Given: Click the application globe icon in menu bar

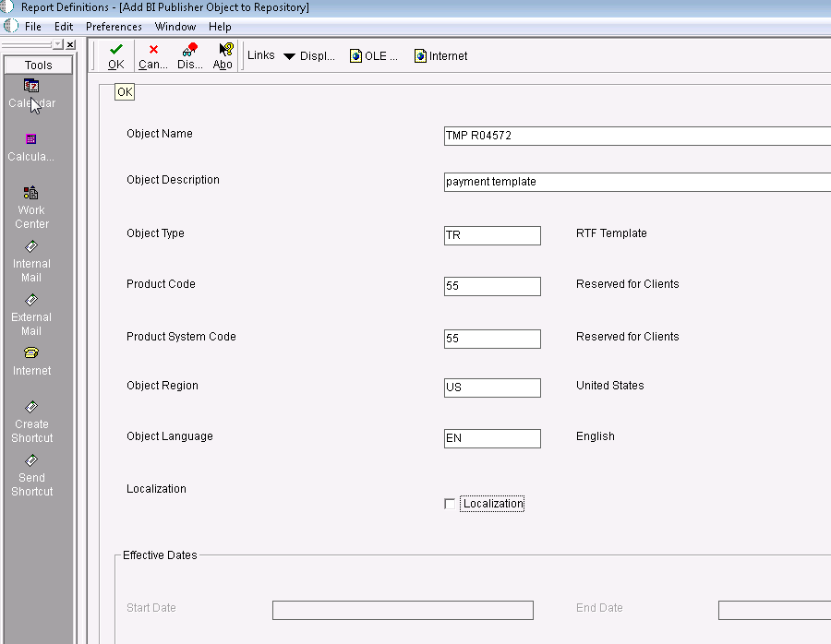Looking at the screenshot, I should pyautogui.click(x=11, y=26).
